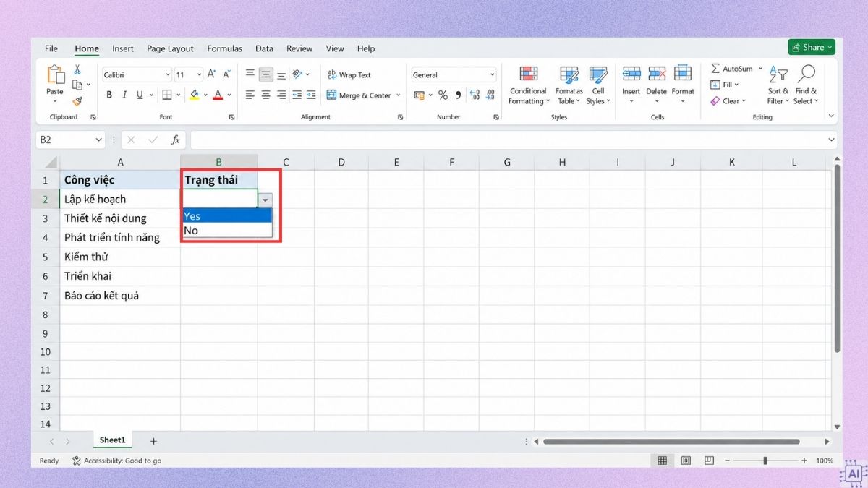Image resolution: width=868 pixels, height=488 pixels.
Task: Switch to the Insert tab
Action: 123,48
